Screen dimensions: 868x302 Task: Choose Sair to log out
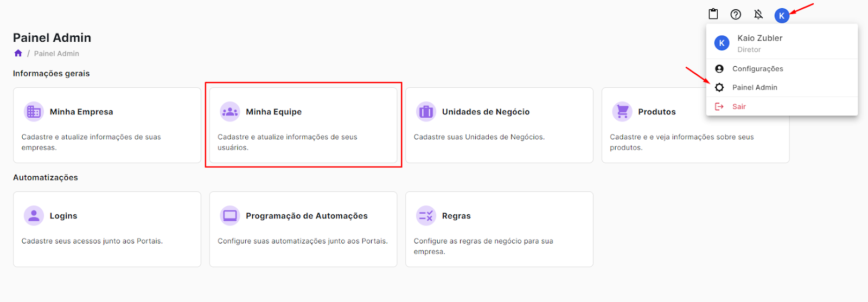pos(739,107)
